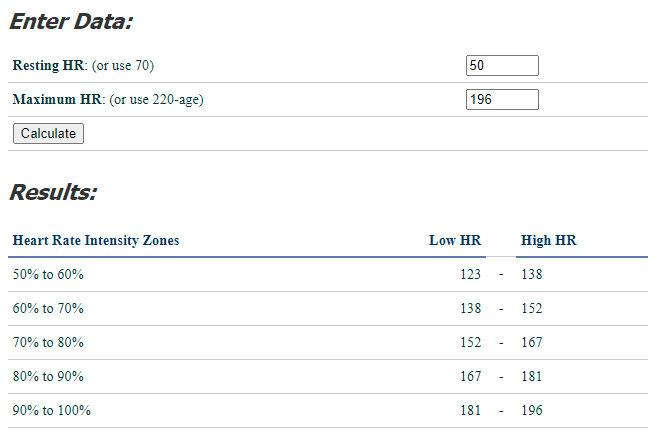Click the low HR value 123

[470, 274]
